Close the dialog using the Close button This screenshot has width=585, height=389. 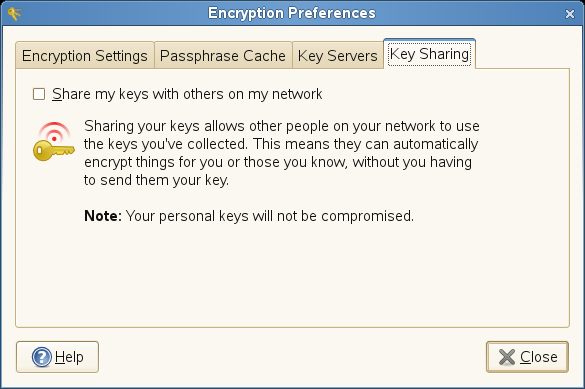527,357
